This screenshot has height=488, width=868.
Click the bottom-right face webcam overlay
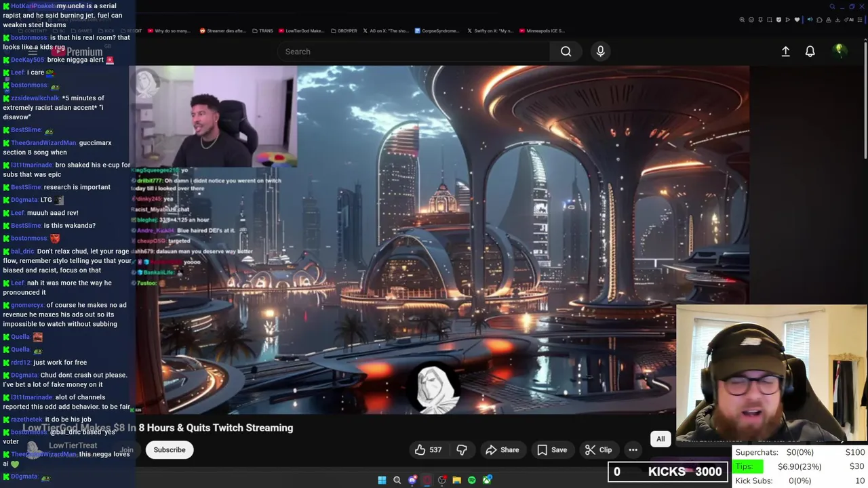[772, 374]
